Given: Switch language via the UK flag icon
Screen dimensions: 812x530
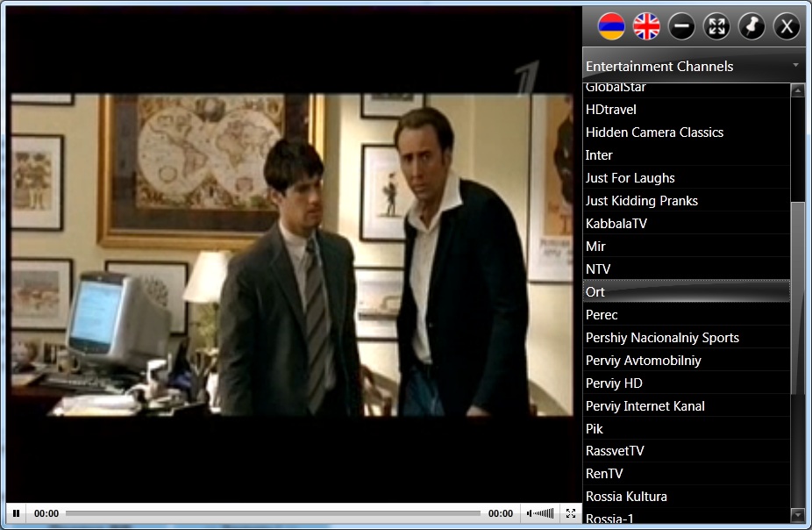Looking at the screenshot, I should click(x=646, y=26).
